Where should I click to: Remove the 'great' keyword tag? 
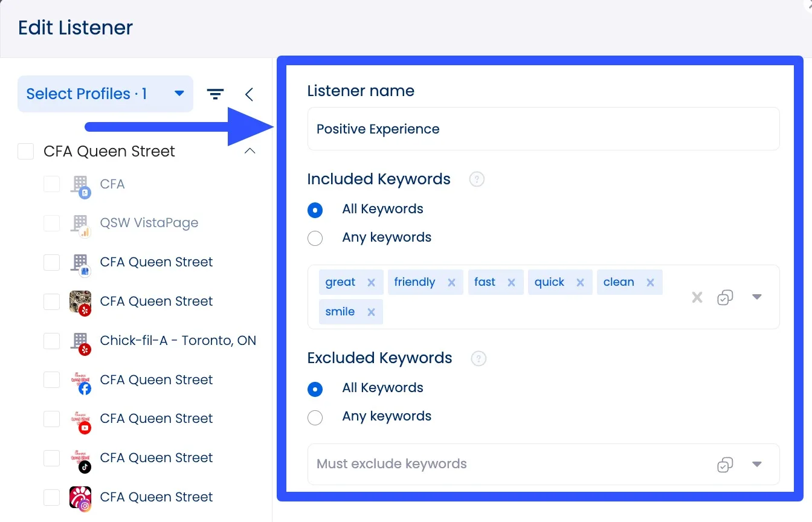[x=371, y=283]
